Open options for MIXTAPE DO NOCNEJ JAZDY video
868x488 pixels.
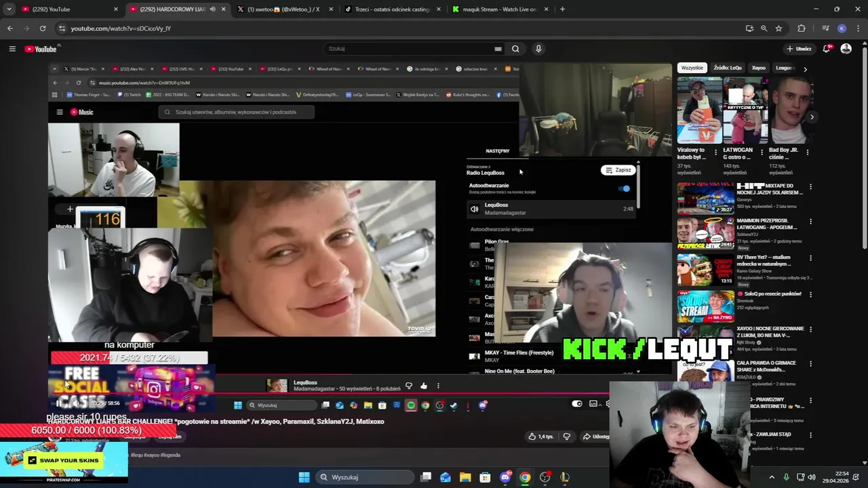tap(810, 186)
